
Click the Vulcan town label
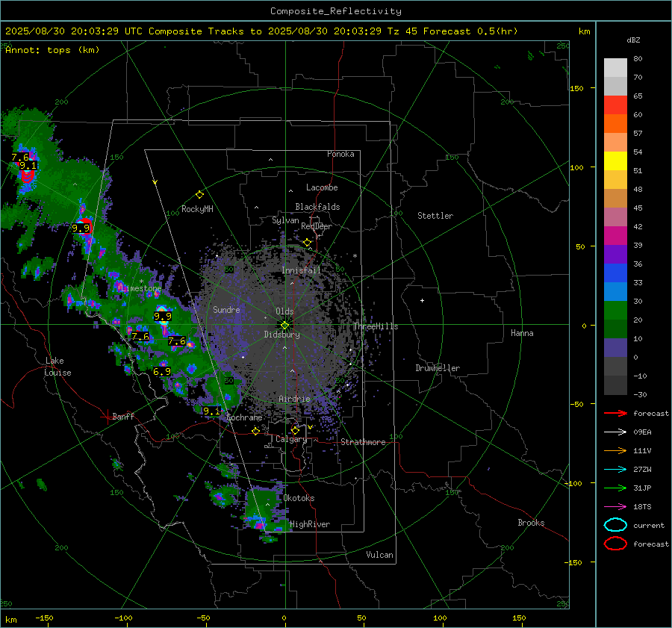click(x=379, y=555)
